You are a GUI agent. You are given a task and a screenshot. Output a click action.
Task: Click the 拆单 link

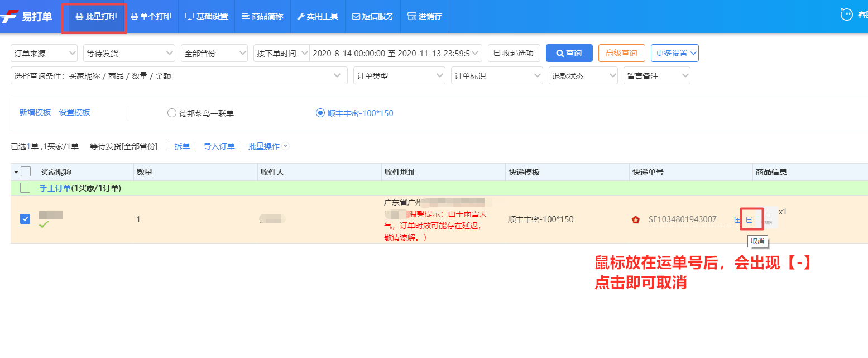[182, 146]
